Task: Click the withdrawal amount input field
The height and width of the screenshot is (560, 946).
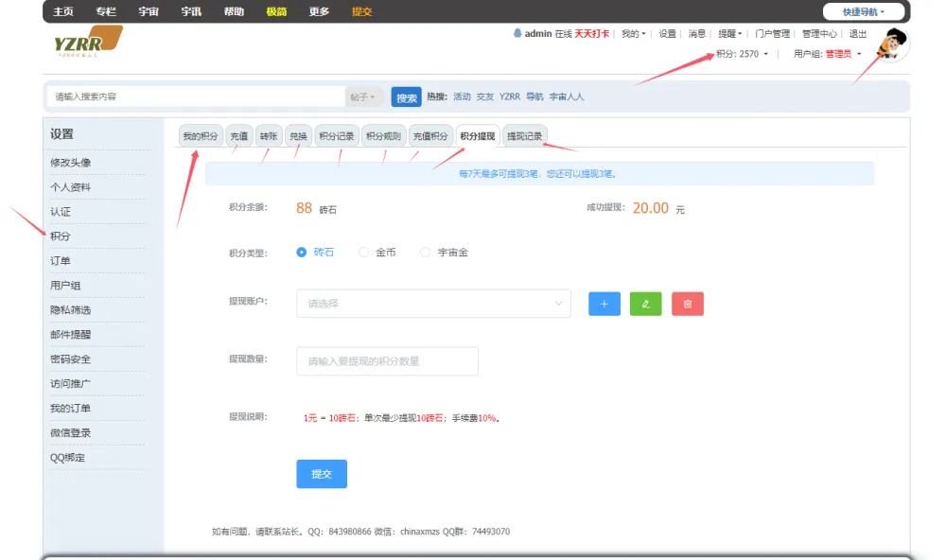Action: click(x=386, y=360)
